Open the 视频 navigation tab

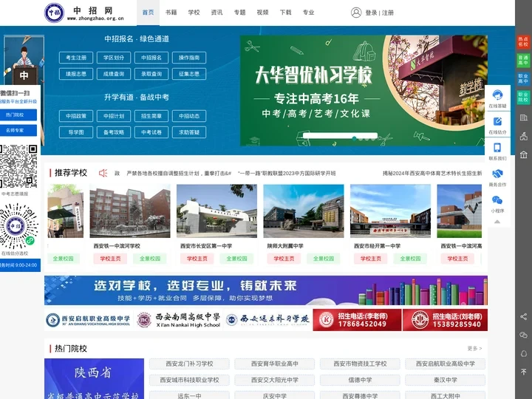[x=262, y=13]
